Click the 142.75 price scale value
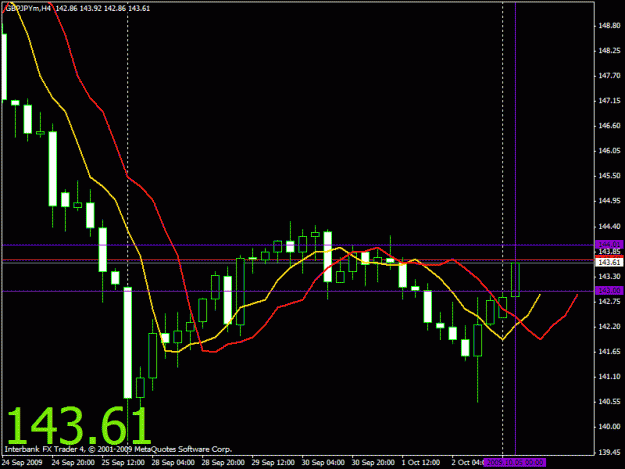This screenshot has width=625, height=469. point(609,301)
